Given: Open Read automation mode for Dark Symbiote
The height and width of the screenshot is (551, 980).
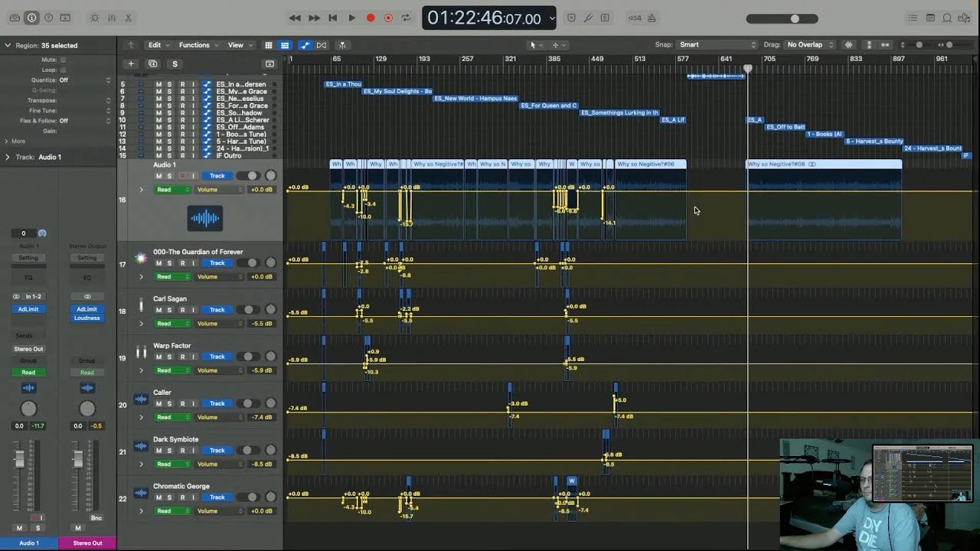Looking at the screenshot, I should 171,464.
